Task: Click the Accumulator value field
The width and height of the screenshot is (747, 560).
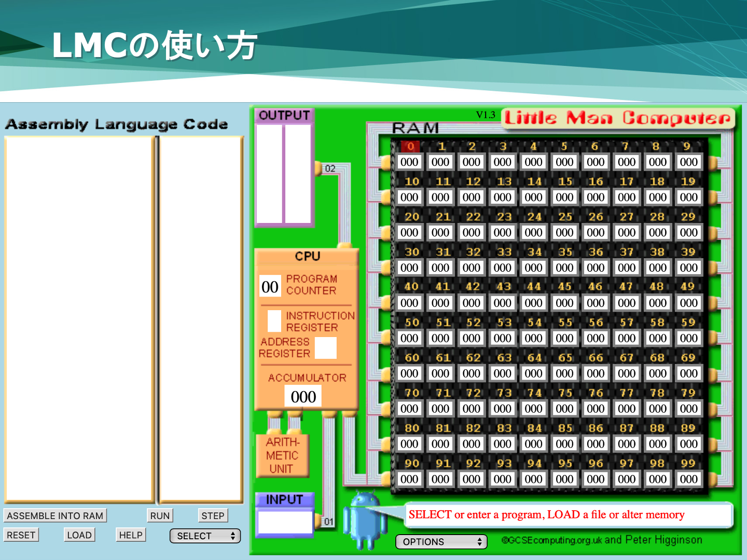Action: click(303, 397)
